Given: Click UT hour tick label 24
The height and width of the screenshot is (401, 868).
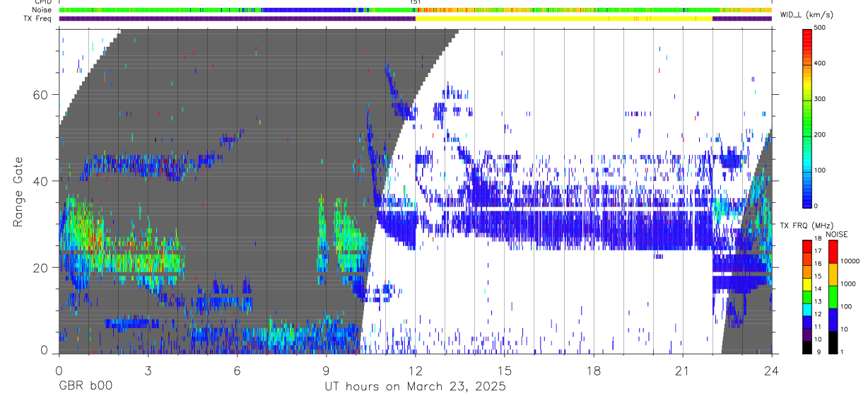Looking at the screenshot, I should coord(771,370).
